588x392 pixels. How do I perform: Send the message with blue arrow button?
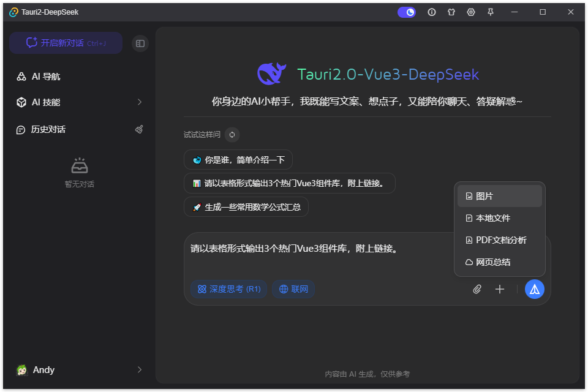[534, 289]
